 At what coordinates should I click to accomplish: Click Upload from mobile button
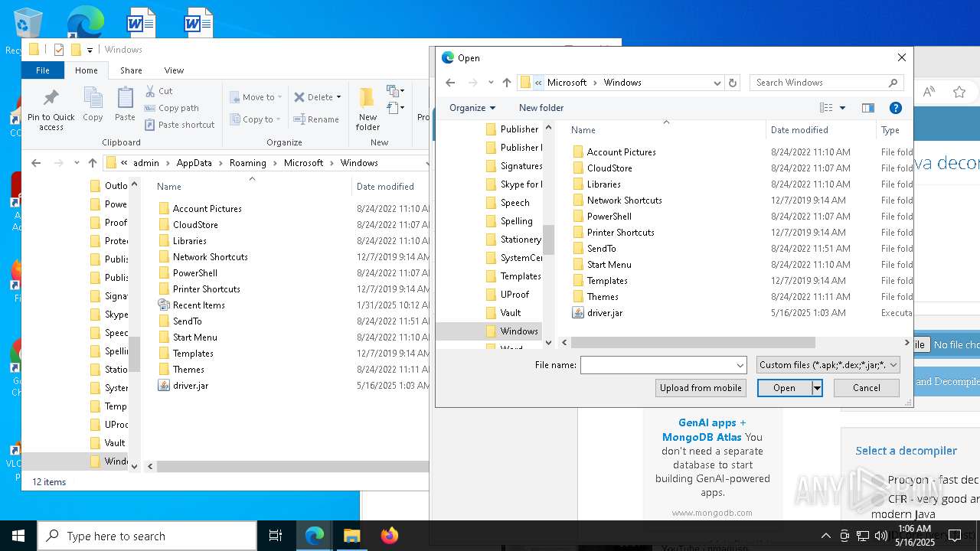[701, 388]
